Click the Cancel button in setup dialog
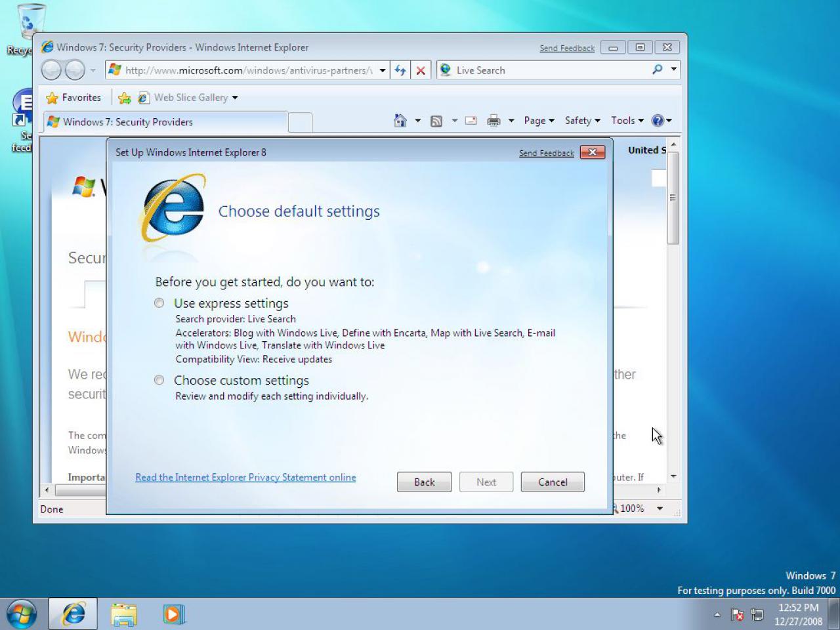The image size is (840, 630). pos(553,482)
